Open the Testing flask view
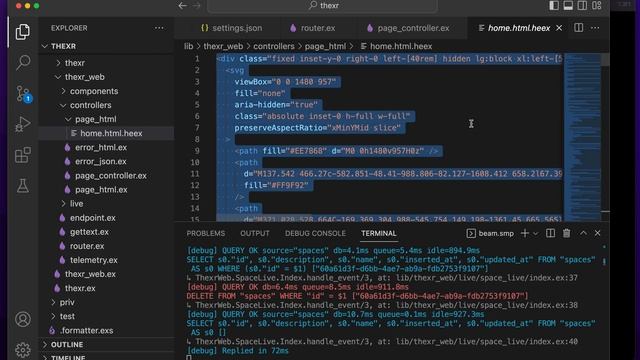The height and width of the screenshot is (360, 640). [23, 186]
